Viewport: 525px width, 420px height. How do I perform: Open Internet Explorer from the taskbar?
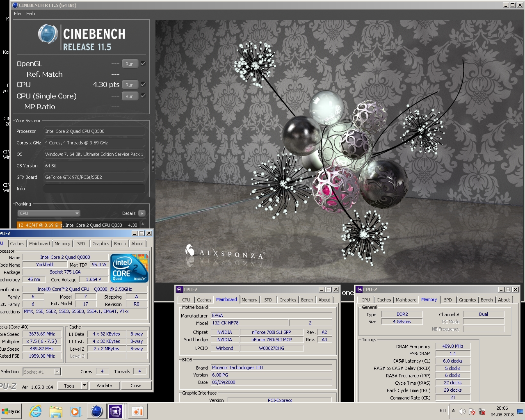click(36, 411)
